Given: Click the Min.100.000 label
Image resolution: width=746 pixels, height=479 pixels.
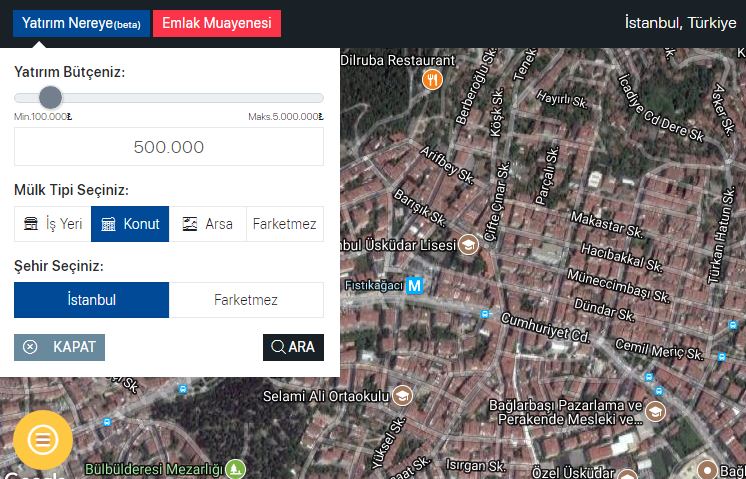Looking at the screenshot, I should 43,117.
